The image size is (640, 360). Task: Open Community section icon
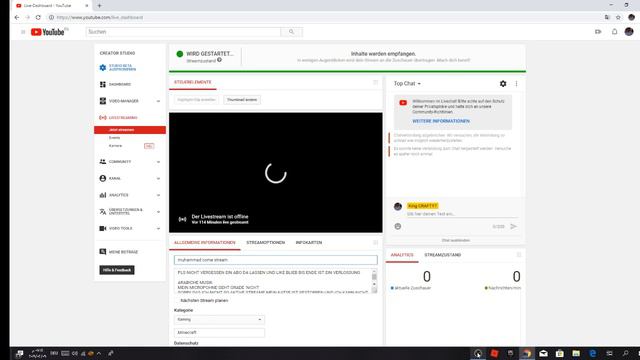click(103, 162)
